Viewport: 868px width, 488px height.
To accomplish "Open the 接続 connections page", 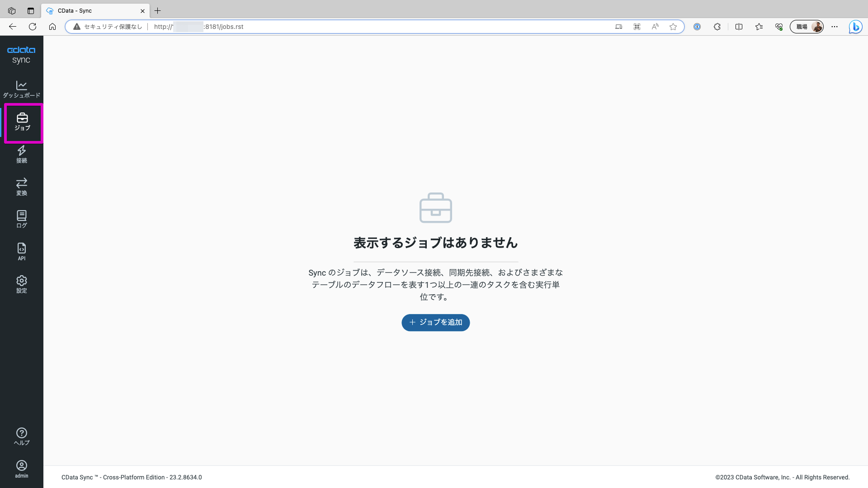I will [21, 154].
